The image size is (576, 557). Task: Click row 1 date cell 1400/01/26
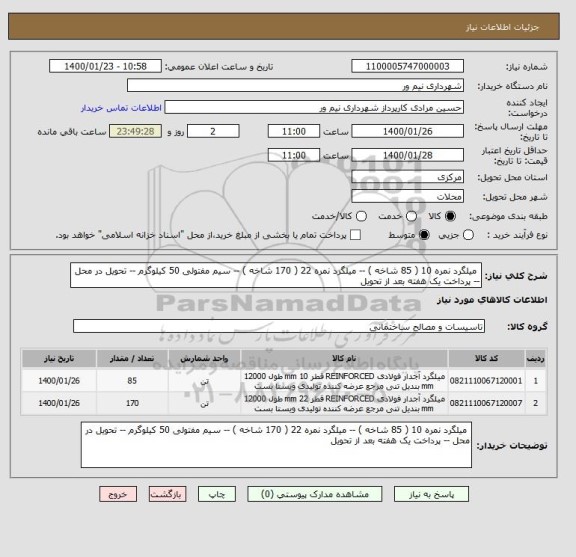point(59,381)
